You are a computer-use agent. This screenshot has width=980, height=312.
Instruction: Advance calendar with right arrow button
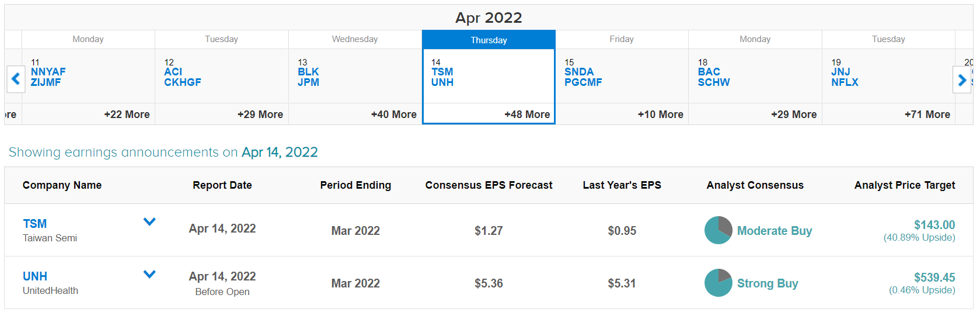962,79
